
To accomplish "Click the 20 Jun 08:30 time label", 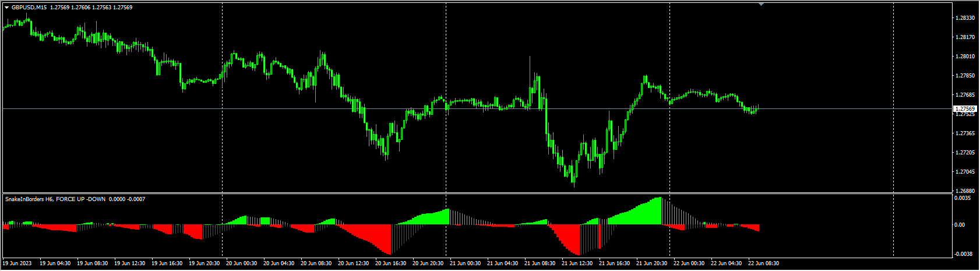I will click(x=316, y=263).
